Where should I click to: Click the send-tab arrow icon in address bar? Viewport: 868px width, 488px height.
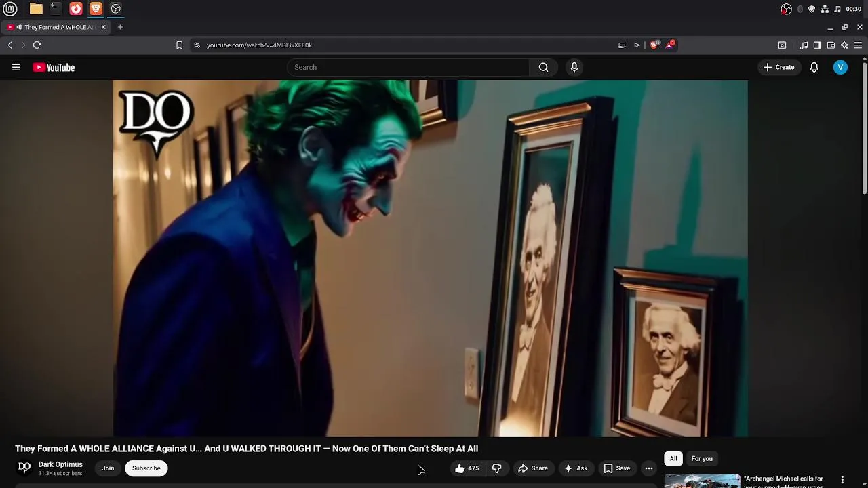(637, 45)
